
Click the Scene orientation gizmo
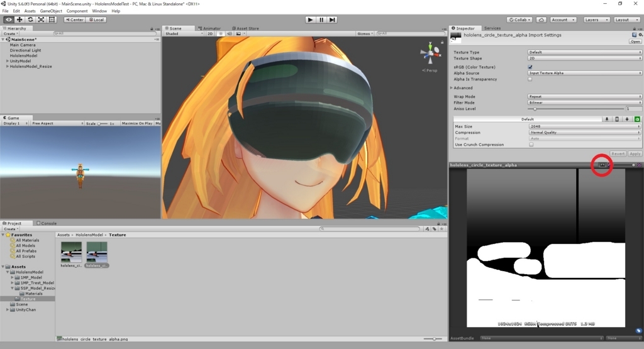tap(430, 53)
